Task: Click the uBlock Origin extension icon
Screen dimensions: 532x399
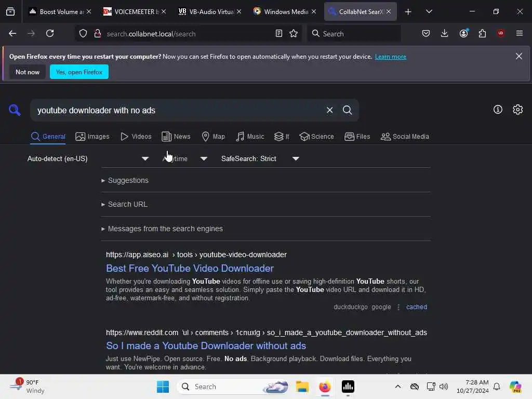Action: pyautogui.click(x=501, y=33)
